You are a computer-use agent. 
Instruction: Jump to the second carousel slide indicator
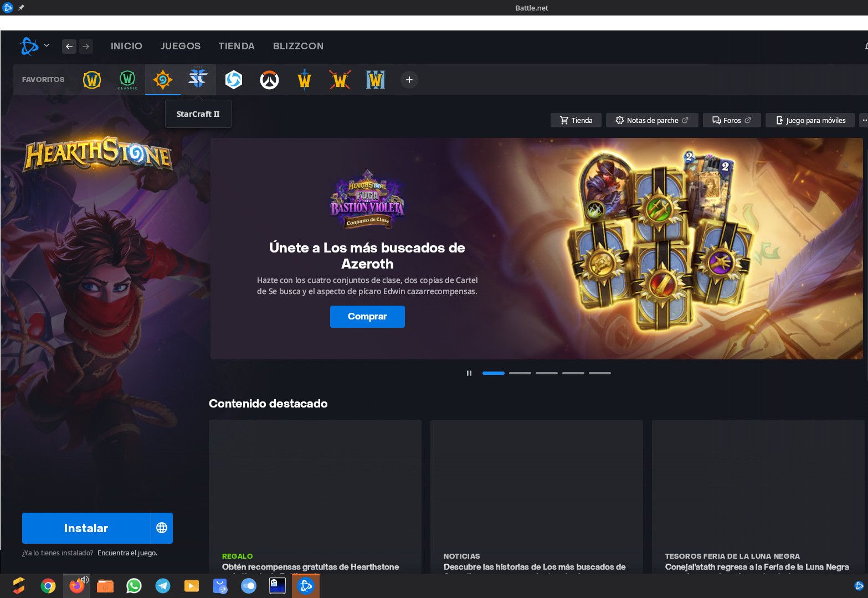pyautogui.click(x=520, y=373)
